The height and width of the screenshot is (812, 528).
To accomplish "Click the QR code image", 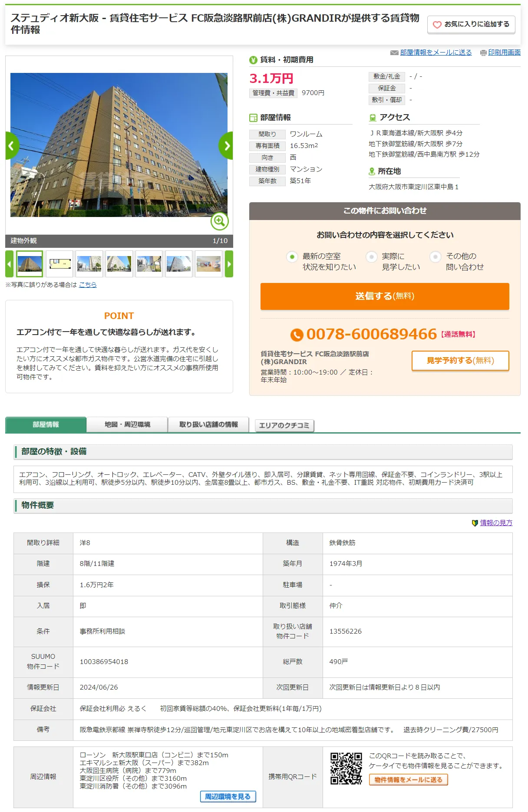I will coord(346,768).
